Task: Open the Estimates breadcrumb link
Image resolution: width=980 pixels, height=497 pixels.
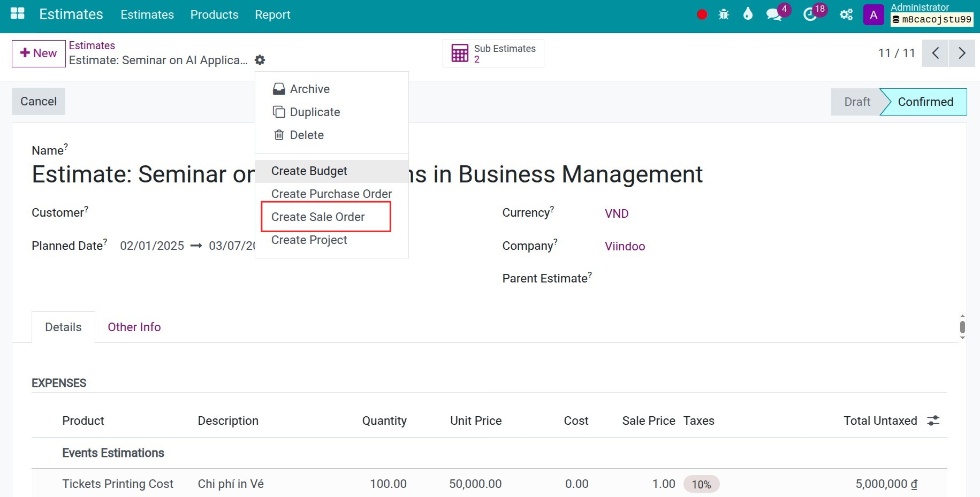Action: (x=92, y=45)
